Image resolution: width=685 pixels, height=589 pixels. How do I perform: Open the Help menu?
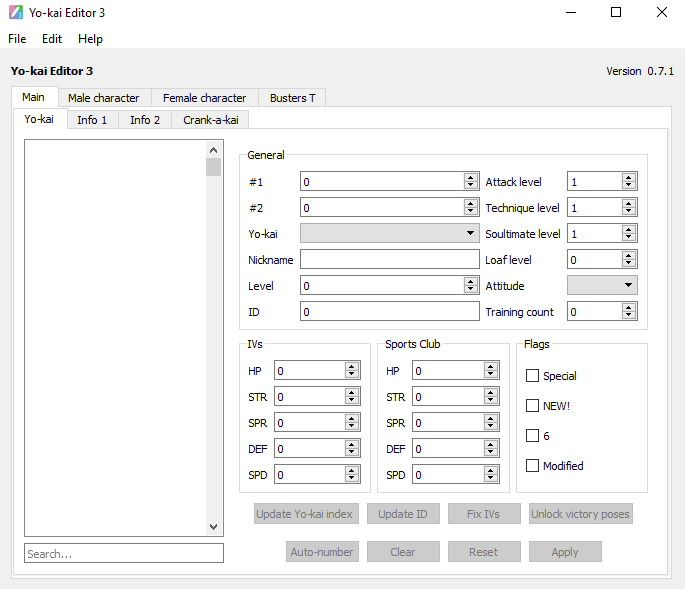[90, 39]
